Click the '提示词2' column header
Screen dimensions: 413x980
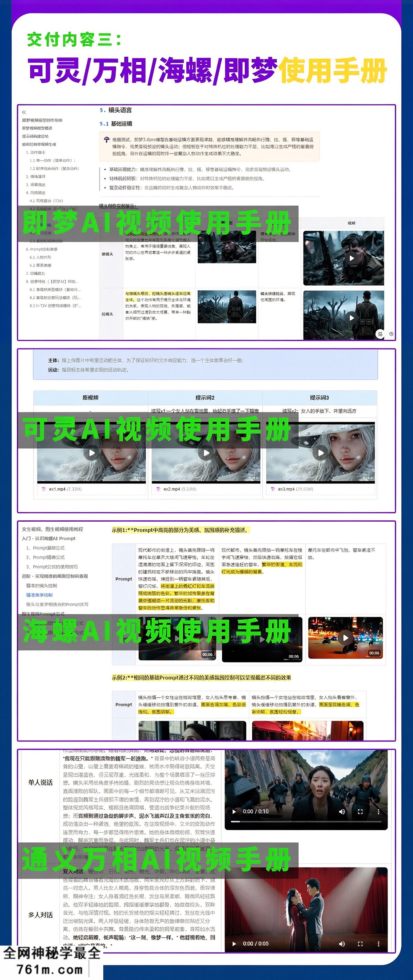(205, 397)
